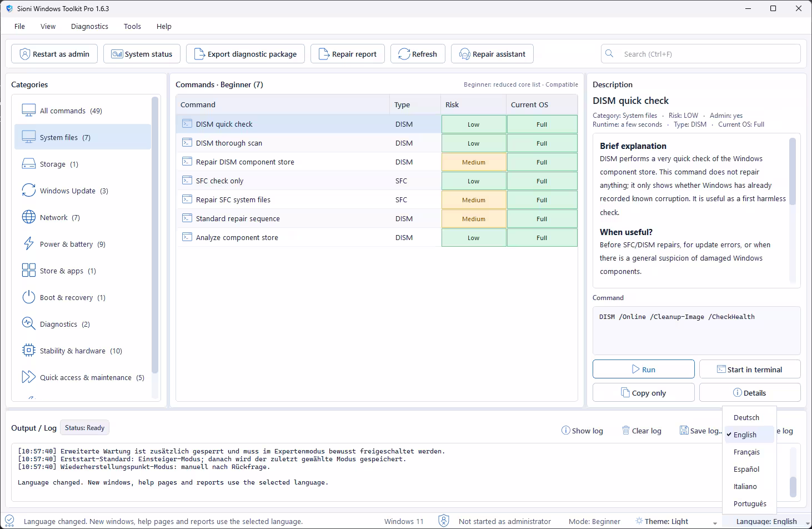Click Status: Ready label
The width and height of the screenshot is (812, 529).
84,428
